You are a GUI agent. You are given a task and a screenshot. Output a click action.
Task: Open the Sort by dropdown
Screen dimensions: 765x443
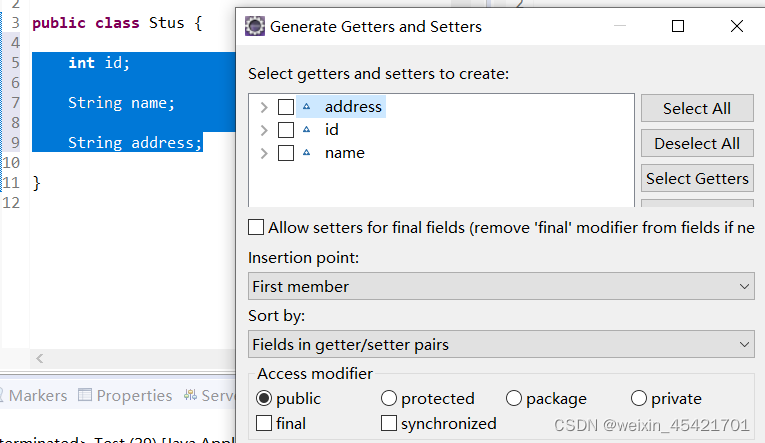pyautogui.click(x=501, y=345)
